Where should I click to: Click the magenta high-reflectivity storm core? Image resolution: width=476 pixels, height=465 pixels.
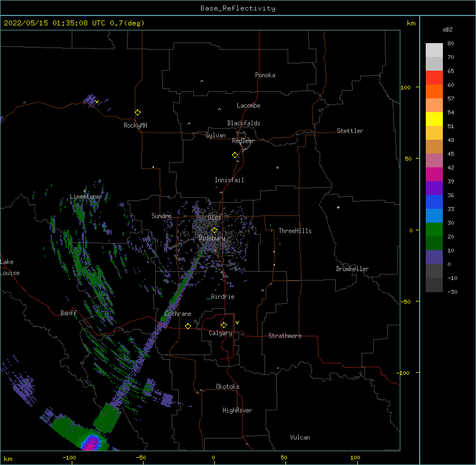[x=92, y=443]
